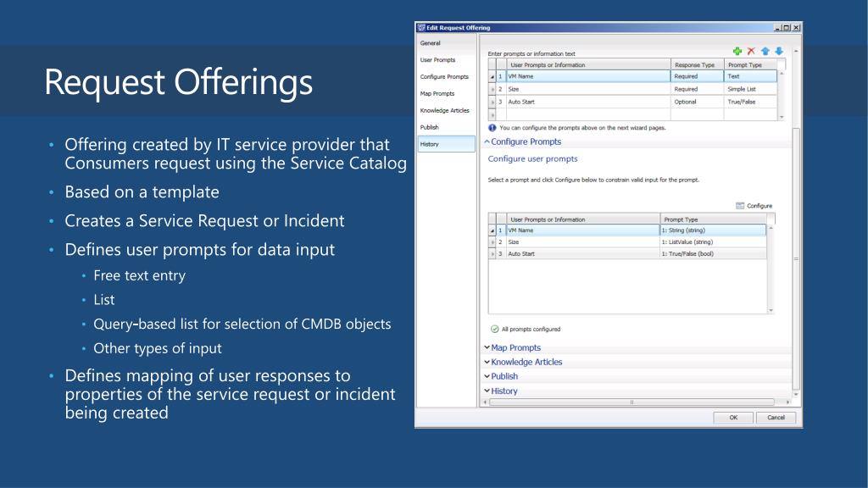
Task: Click the Text prompt type cell
Action: tap(751, 76)
